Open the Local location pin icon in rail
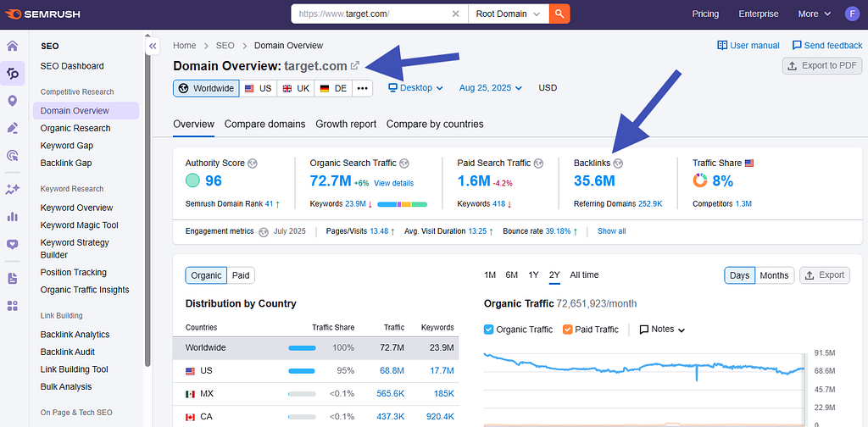Image resolution: width=868 pixels, height=427 pixels. pos(12,101)
